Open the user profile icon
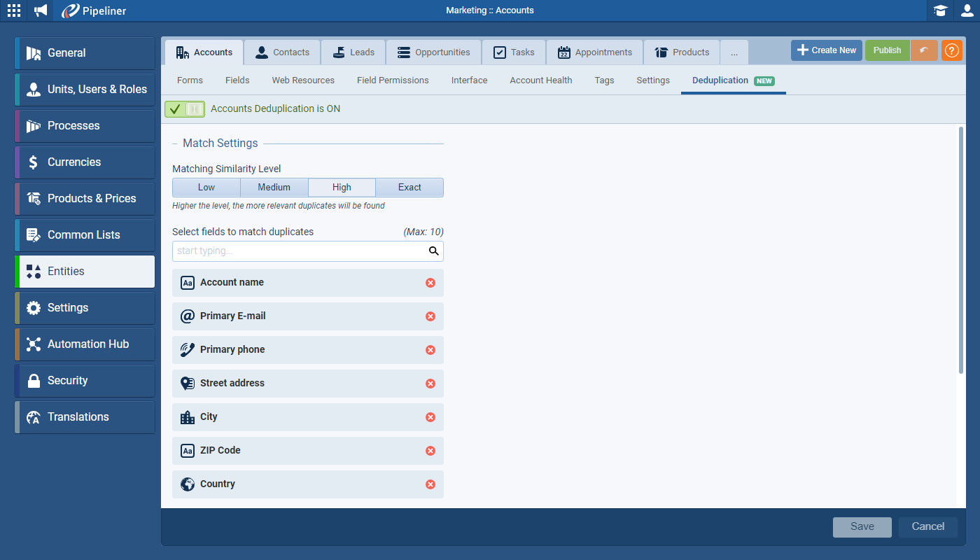This screenshot has height=560, width=980. (x=967, y=10)
